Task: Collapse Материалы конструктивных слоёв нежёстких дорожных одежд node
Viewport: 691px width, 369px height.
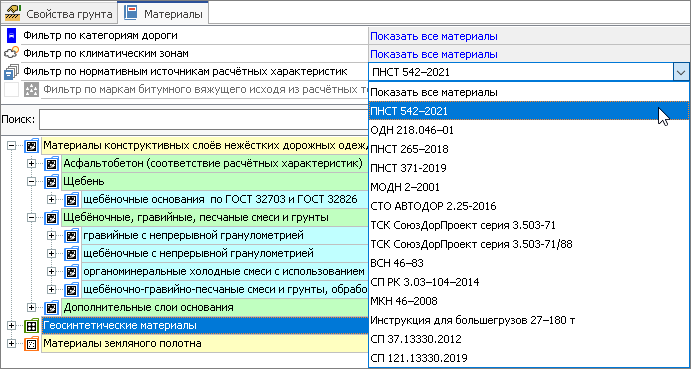Action: pos(11,145)
